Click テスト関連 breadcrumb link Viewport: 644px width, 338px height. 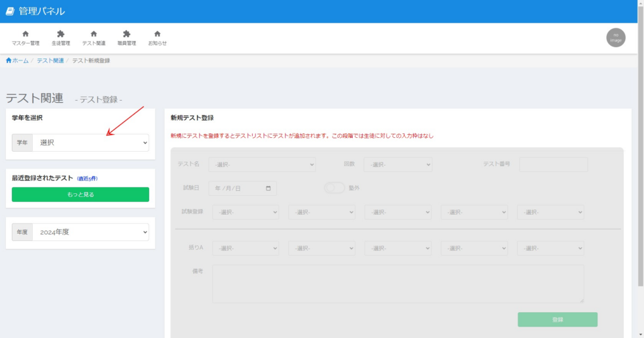pos(50,60)
